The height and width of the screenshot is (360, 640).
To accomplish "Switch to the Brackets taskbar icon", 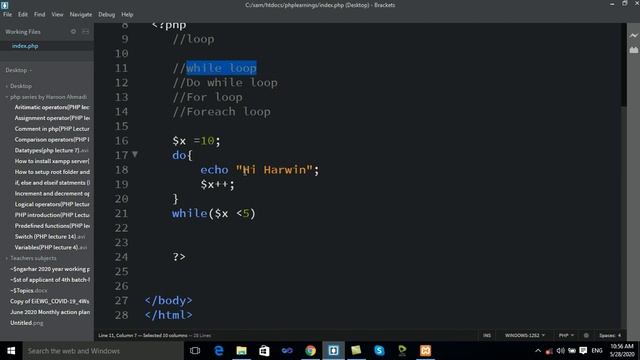I will (333, 351).
